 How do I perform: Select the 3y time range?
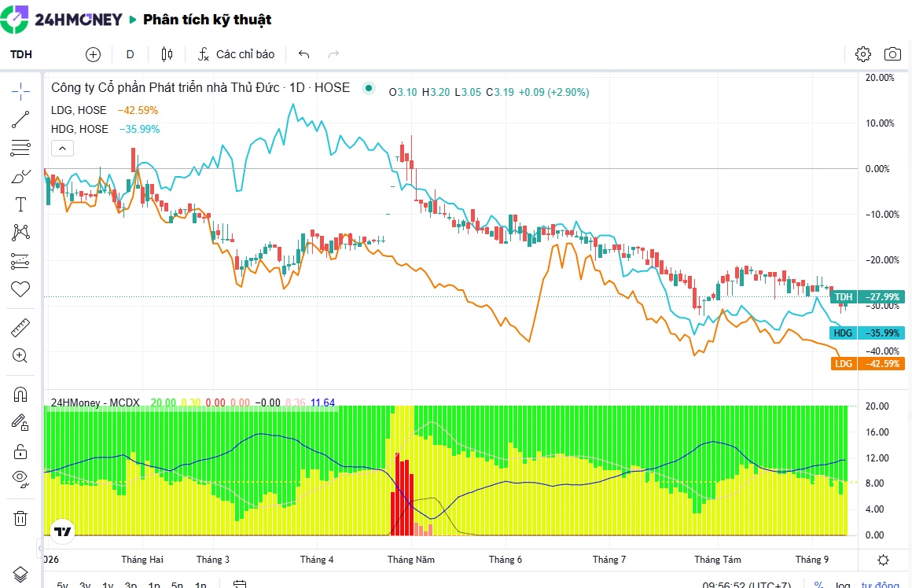point(85,584)
